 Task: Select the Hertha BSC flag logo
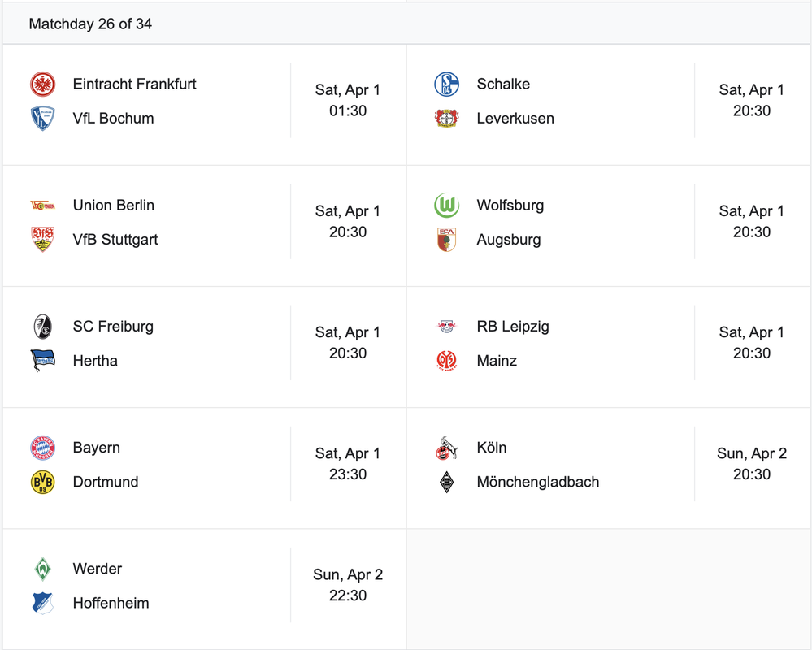42,361
